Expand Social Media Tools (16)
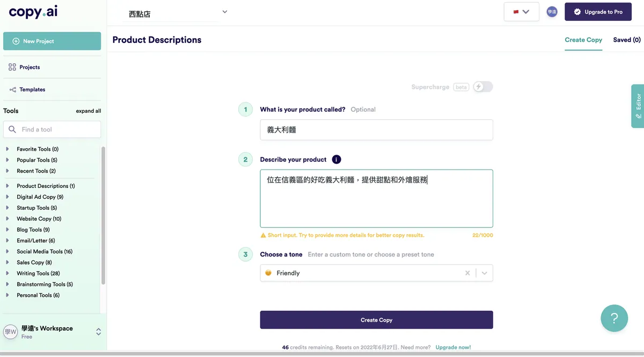644x357 pixels. coord(45,252)
